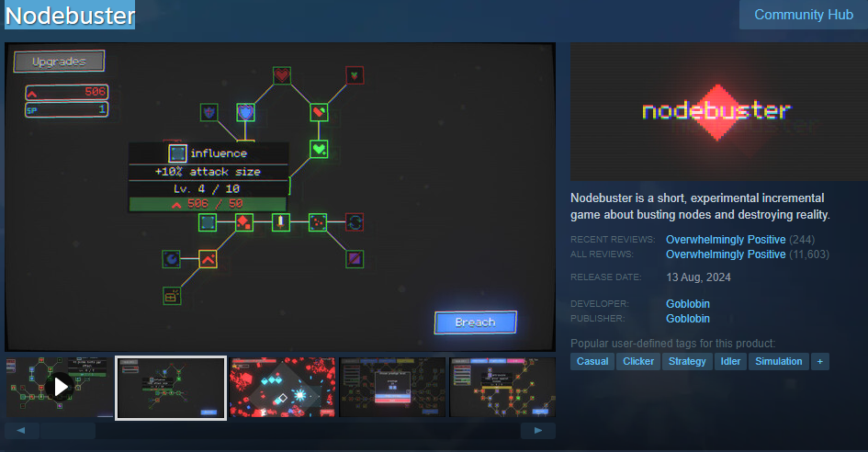Screen dimensions: 868x452
Task: Click the dim red-bordered node top right
Action: (355, 75)
